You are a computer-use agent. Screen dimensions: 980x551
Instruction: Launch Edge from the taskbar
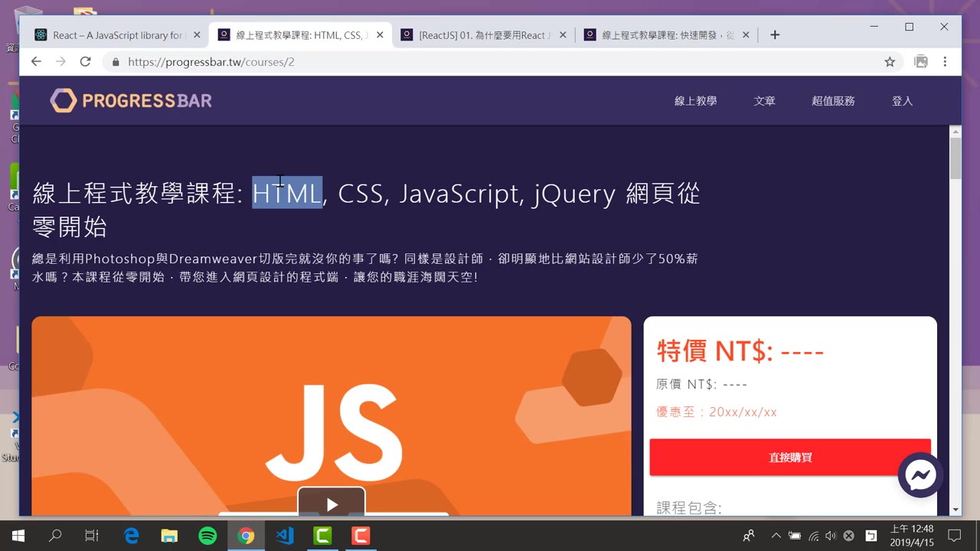click(131, 536)
